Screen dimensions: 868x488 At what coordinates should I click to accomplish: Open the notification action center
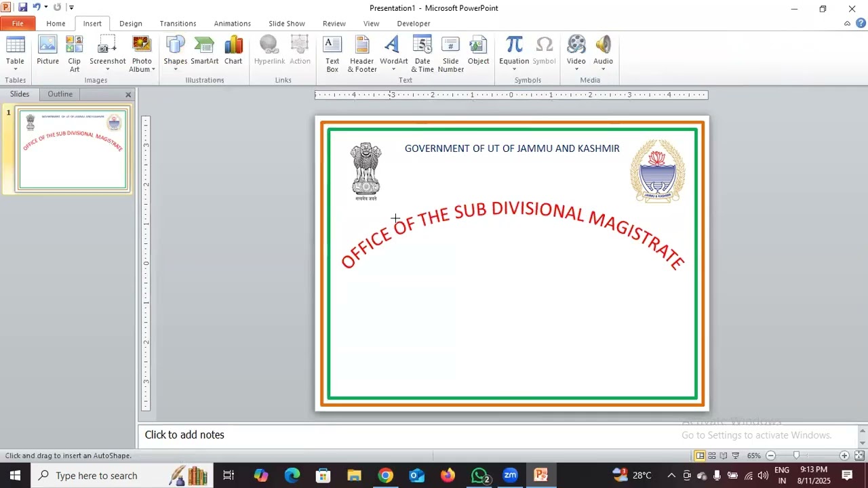point(847,475)
